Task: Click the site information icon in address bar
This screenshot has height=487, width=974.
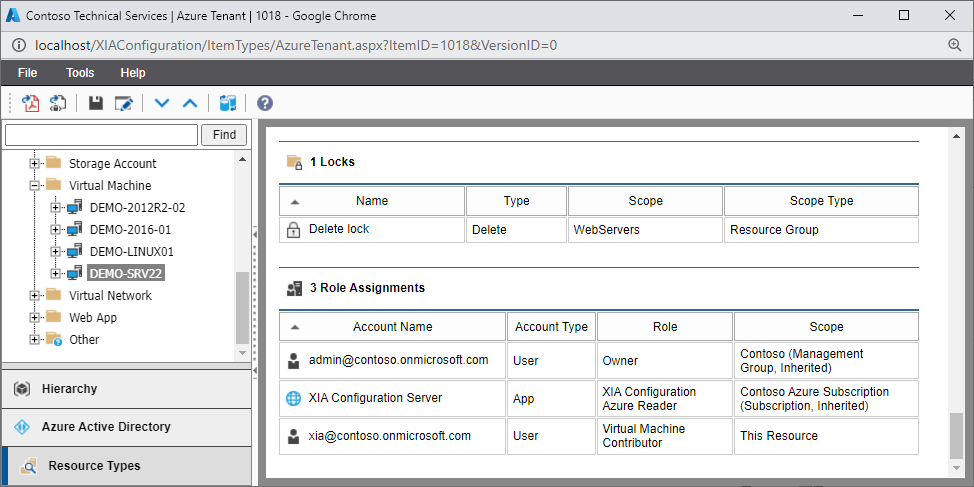Action: [x=19, y=45]
